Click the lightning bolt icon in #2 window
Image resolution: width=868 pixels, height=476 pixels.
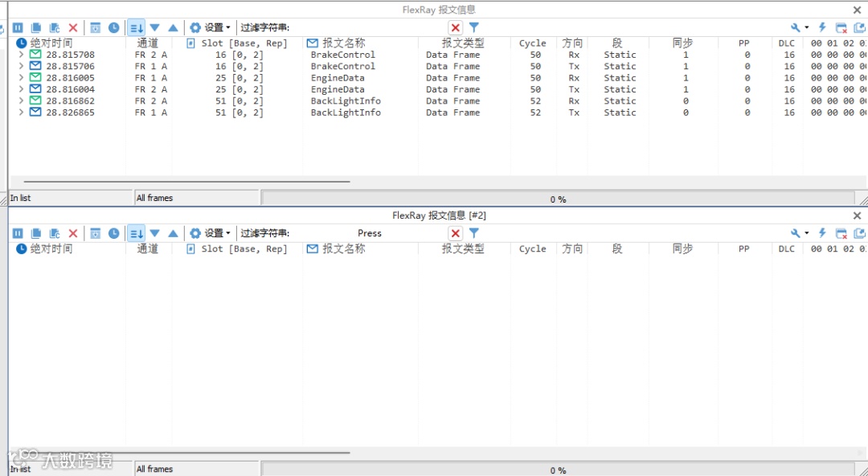822,233
